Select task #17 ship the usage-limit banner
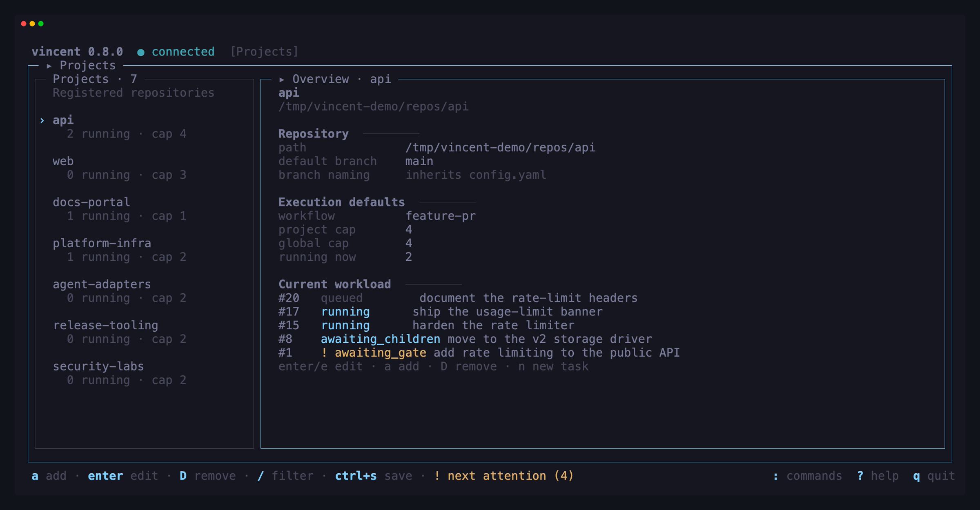 [x=440, y=312]
